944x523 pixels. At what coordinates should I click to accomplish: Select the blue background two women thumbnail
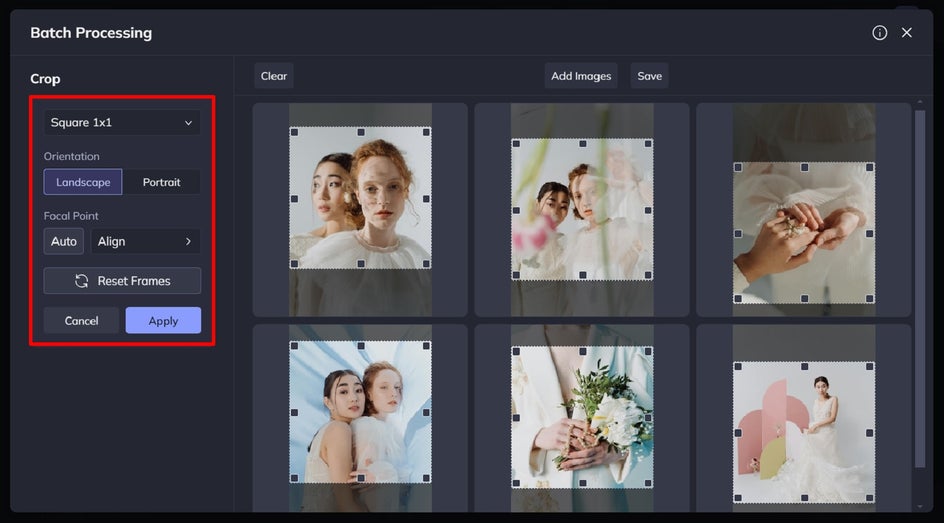click(x=360, y=410)
